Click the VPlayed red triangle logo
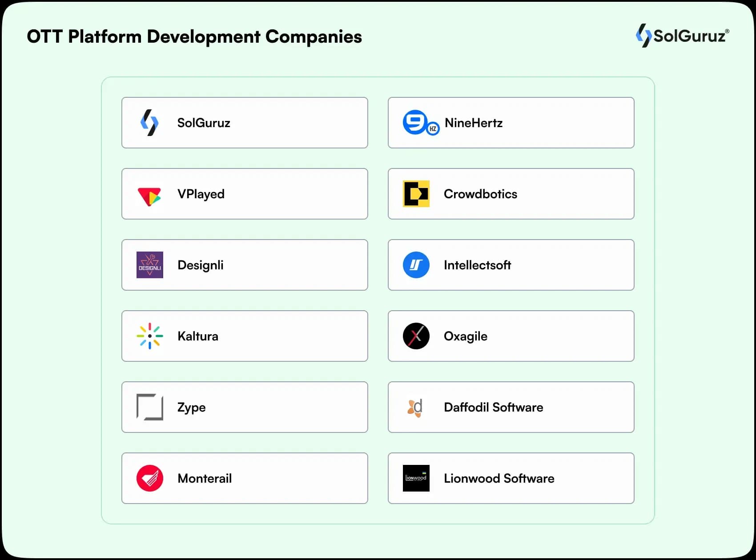756x560 pixels. (149, 196)
